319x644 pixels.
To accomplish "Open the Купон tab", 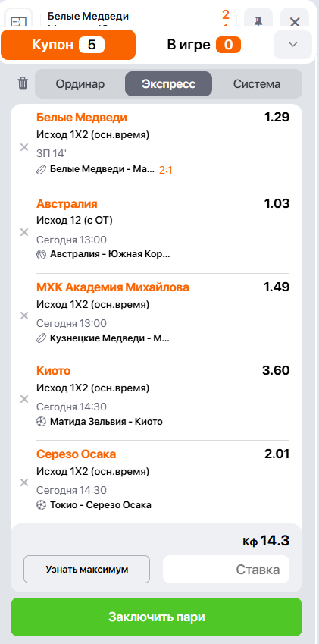I will point(68,45).
